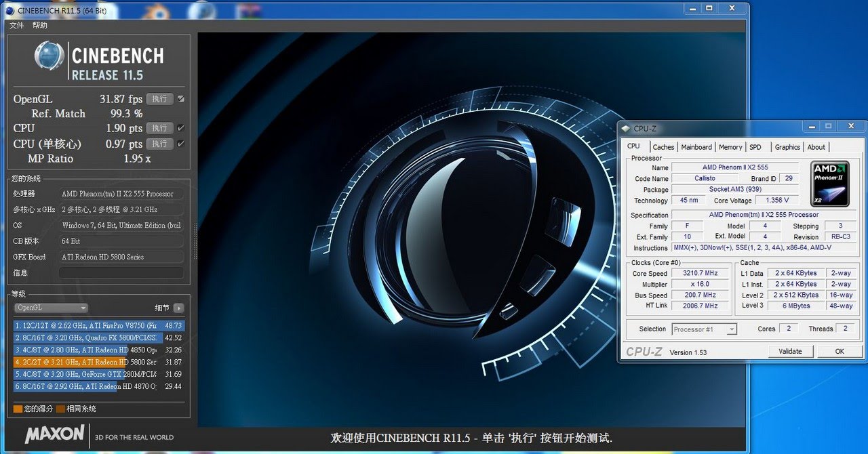This screenshot has width=868, height=454.
Task: Click the AMD Phenom II X2 logo in CPU-Z
Action: [x=831, y=184]
